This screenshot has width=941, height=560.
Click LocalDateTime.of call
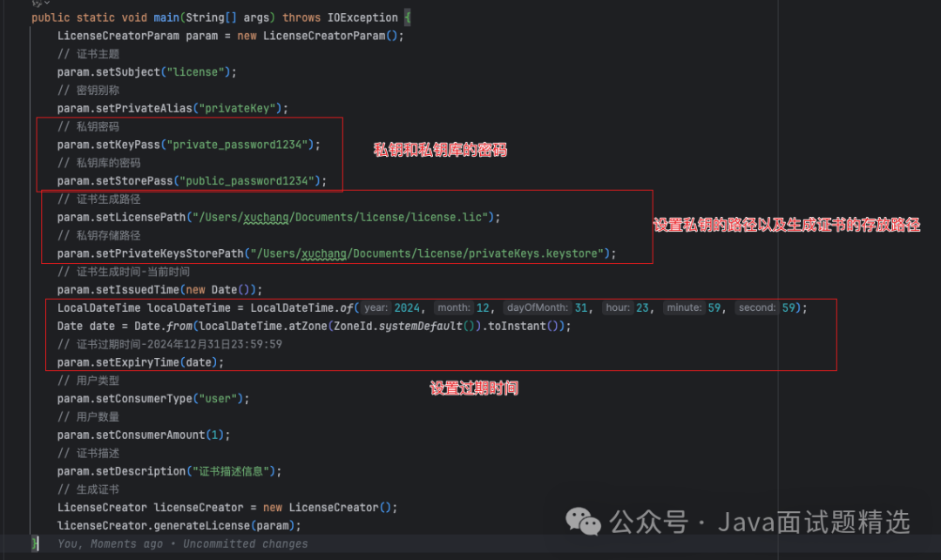point(301,307)
